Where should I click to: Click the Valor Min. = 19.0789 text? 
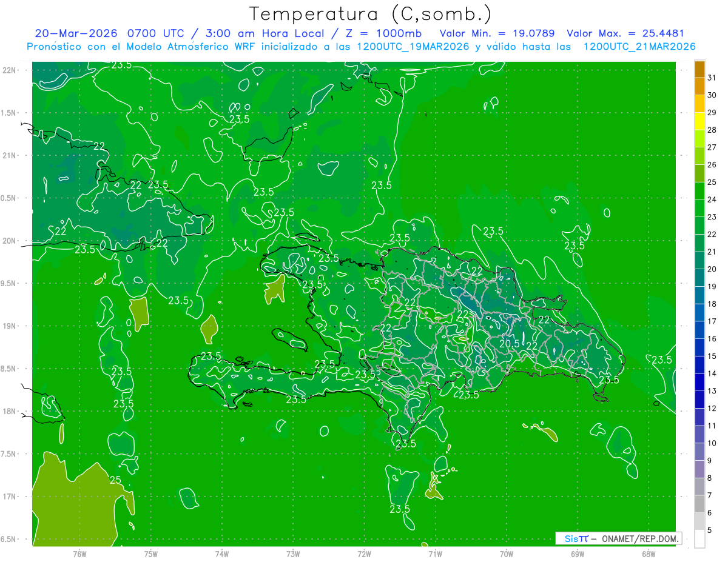[497, 33]
